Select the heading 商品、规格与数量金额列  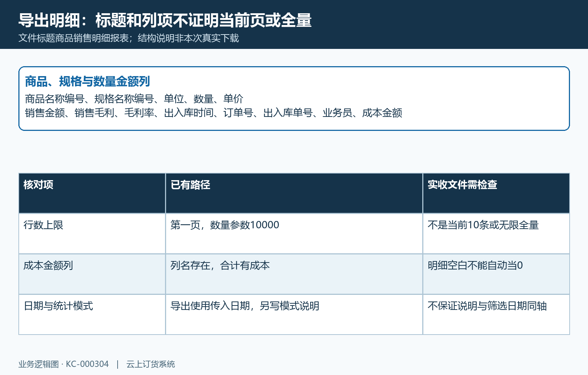pyautogui.click(x=87, y=81)
